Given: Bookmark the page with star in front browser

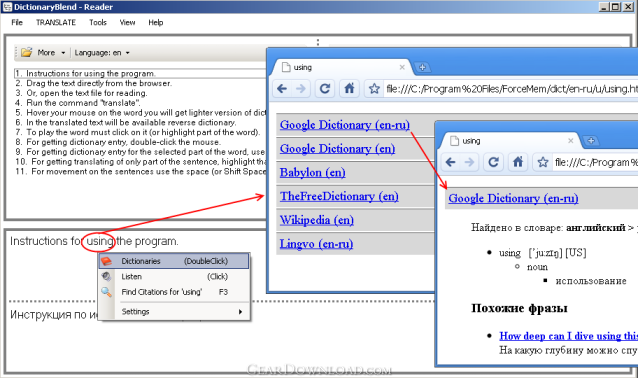Looking at the screenshot, I should (x=543, y=162).
